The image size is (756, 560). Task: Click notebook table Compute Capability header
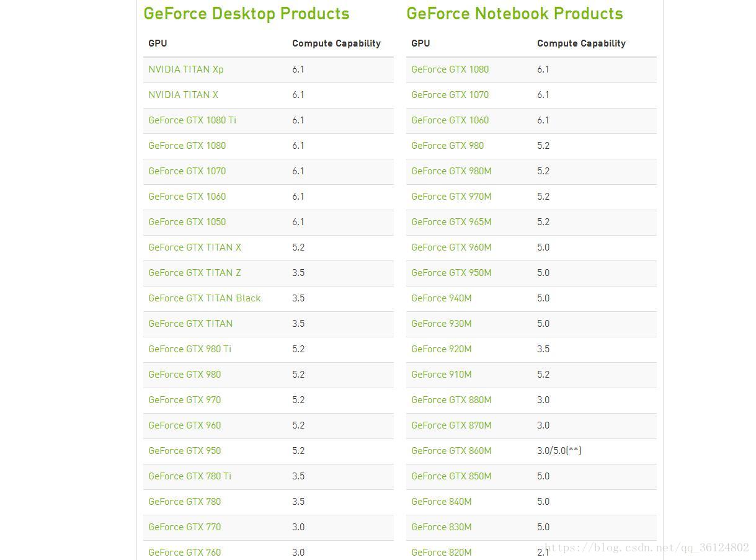581,43
